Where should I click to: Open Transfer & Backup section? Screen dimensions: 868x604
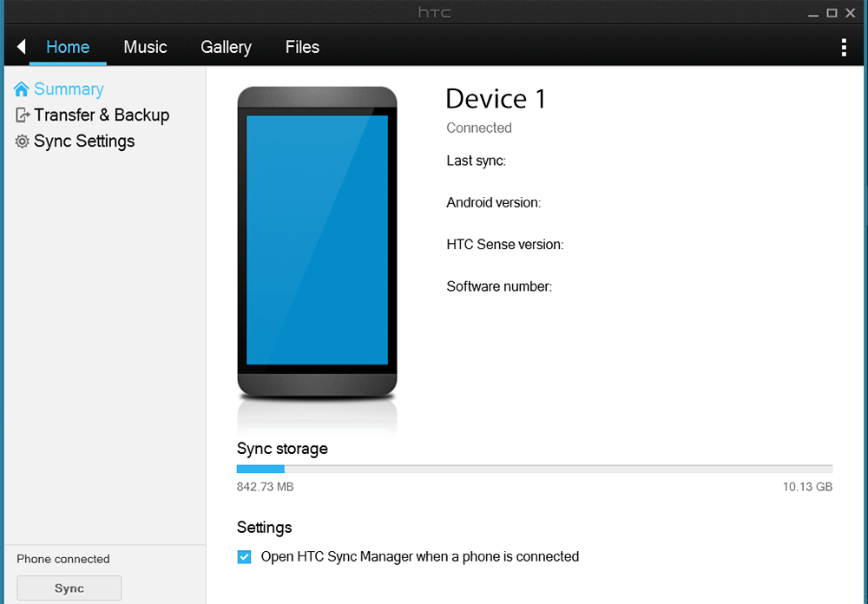(102, 115)
